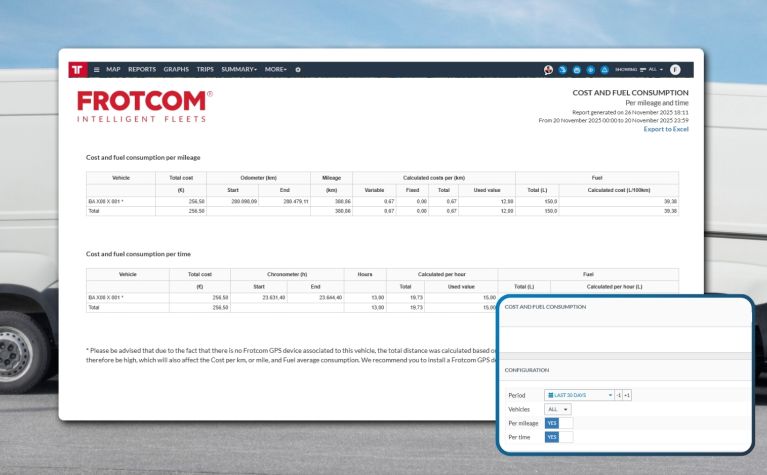Click the 'Odometer (km)' column header
Viewport: 767px width, 475px height.
coord(258,178)
